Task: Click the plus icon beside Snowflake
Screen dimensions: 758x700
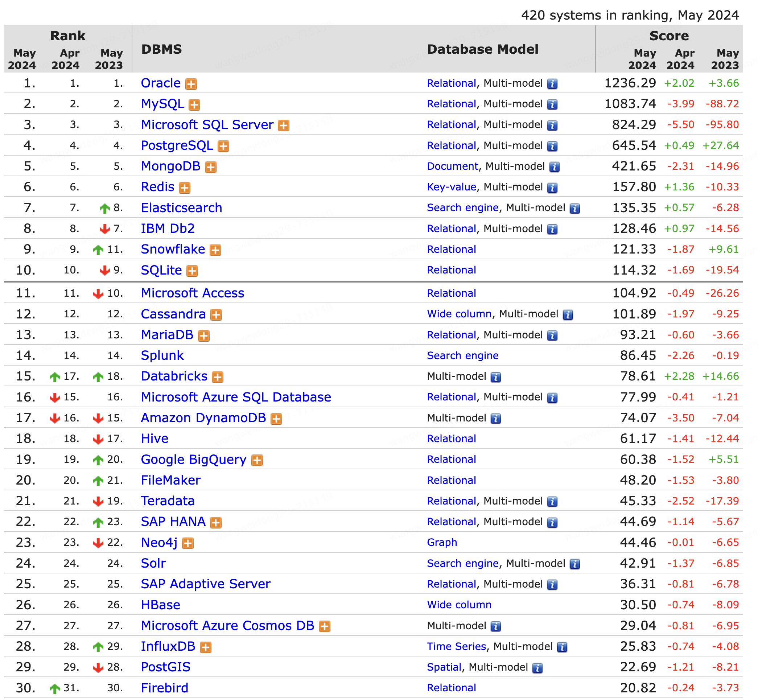Action: [x=215, y=250]
